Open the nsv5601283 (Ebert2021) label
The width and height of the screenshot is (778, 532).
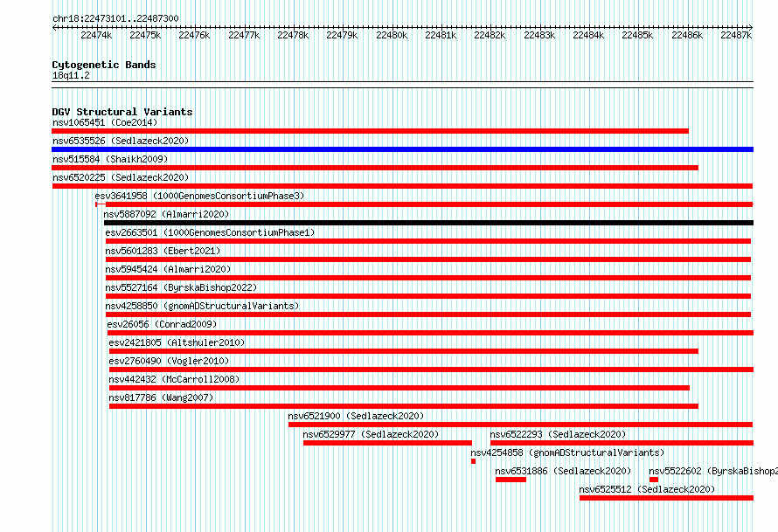[163, 251]
